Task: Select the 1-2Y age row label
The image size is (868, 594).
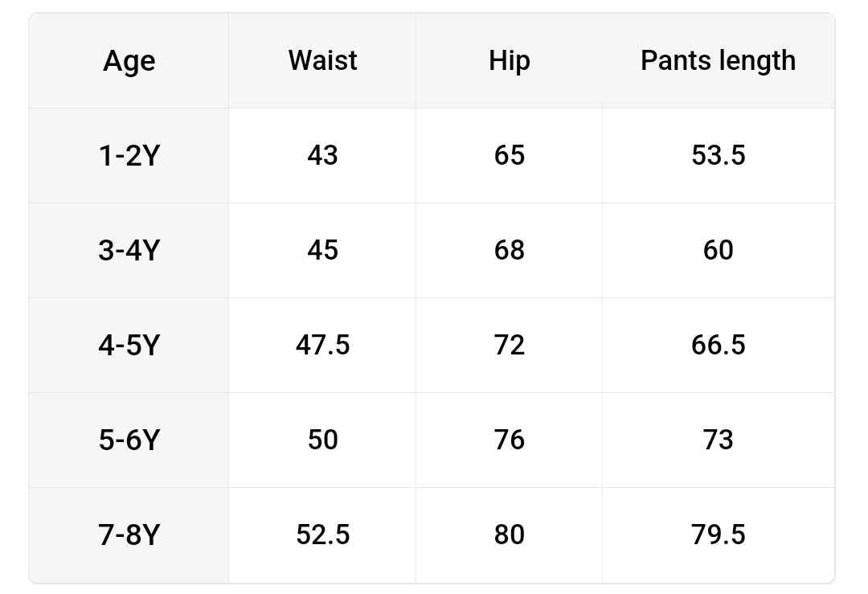Action: coord(129,155)
